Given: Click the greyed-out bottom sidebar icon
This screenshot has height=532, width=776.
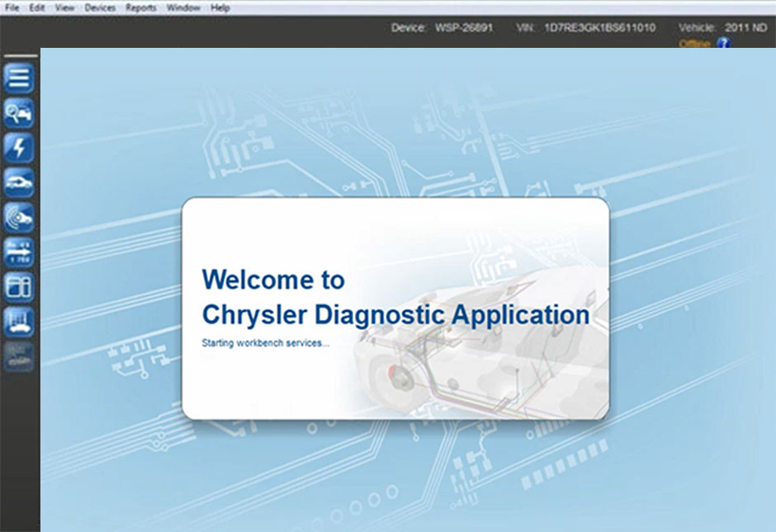Looking at the screenshot, I should click(x=19, y=356).
